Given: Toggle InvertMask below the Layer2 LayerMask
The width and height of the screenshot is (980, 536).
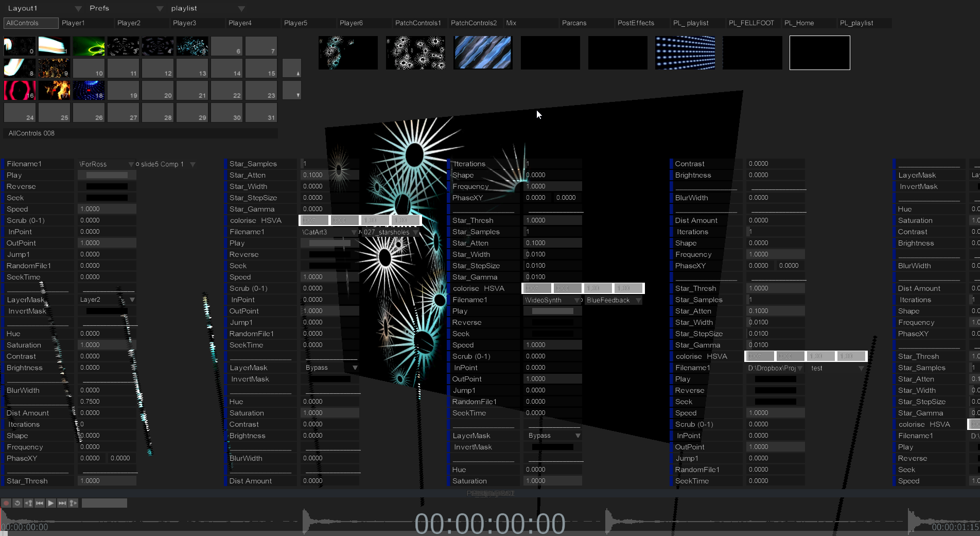Looking at the screenshot, I should [107, 311].
